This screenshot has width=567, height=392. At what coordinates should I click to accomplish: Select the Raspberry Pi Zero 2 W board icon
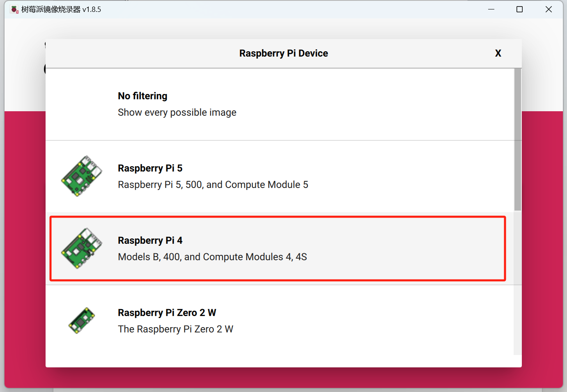[82, 321]
